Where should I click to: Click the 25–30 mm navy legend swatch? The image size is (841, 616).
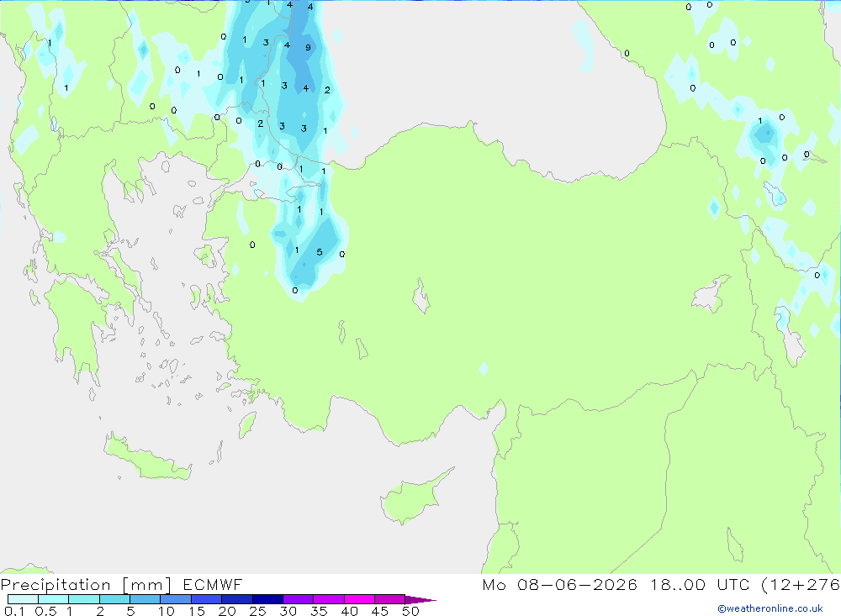(267, 599)
